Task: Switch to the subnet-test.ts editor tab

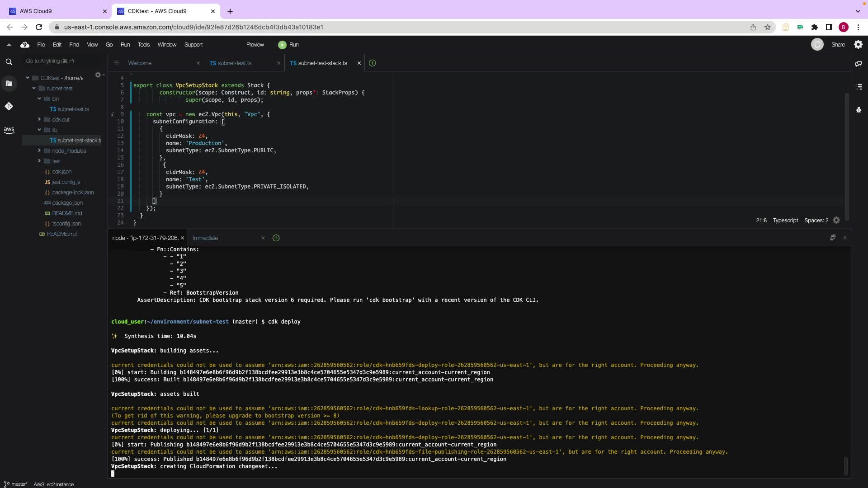Action: (234, 63)
